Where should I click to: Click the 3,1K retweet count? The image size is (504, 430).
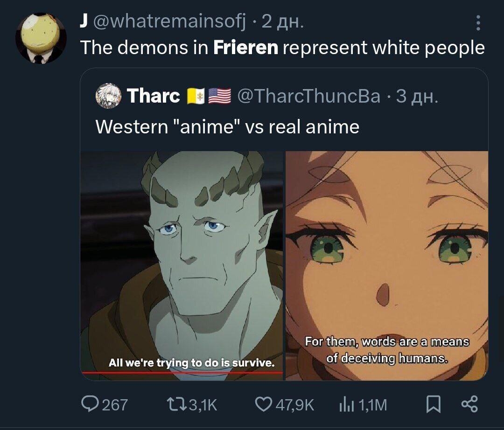(x=203, y=405)
